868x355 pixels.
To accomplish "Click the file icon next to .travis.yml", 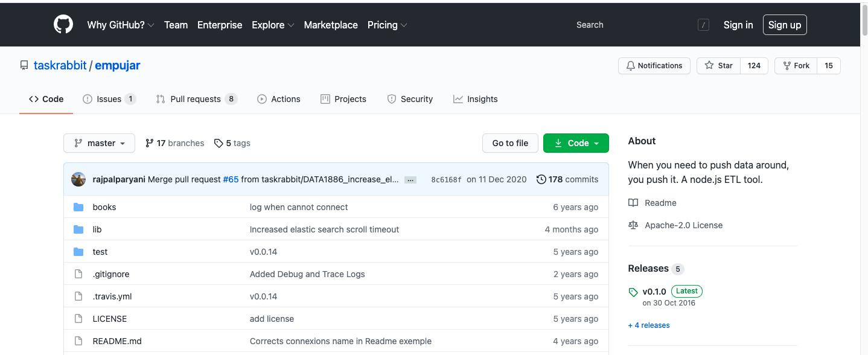I will pyautogui.click(x=78, y=296).
